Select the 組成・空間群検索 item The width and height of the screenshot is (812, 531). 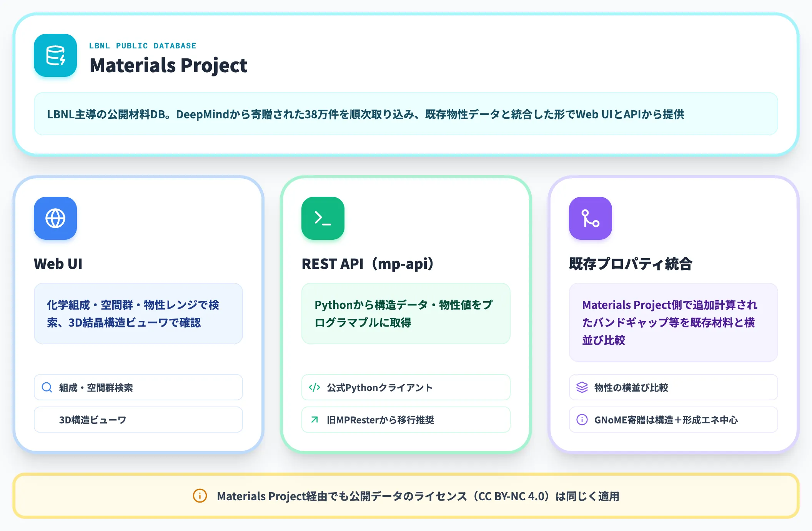tap(138, 387)
